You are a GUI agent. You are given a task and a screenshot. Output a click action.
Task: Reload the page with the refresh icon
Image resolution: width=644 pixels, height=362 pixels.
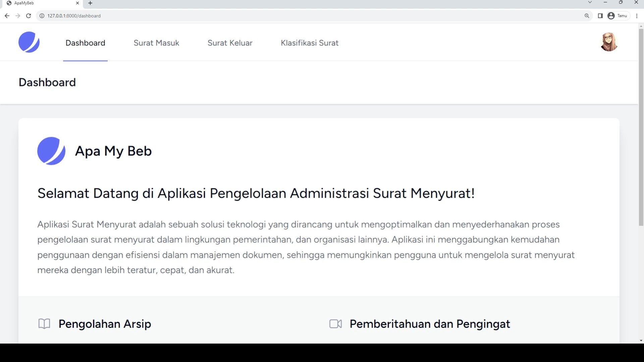[x=29, y=16]
